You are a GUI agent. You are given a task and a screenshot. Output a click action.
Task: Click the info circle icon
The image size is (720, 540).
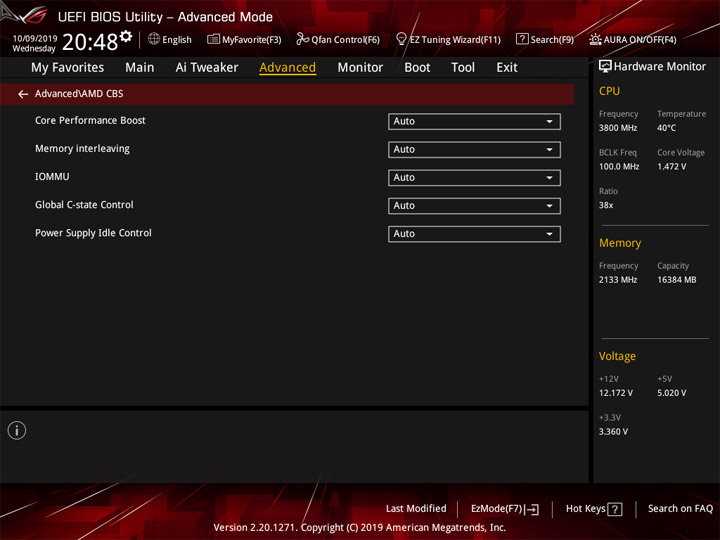17,430
